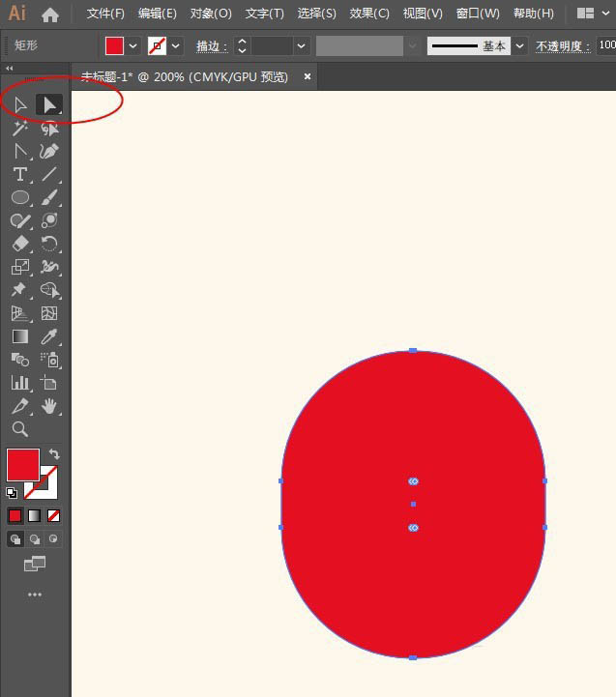Choose the Magic Wand tool
The height and width of the screenshot is (697, 616).
tap(20, 129)
